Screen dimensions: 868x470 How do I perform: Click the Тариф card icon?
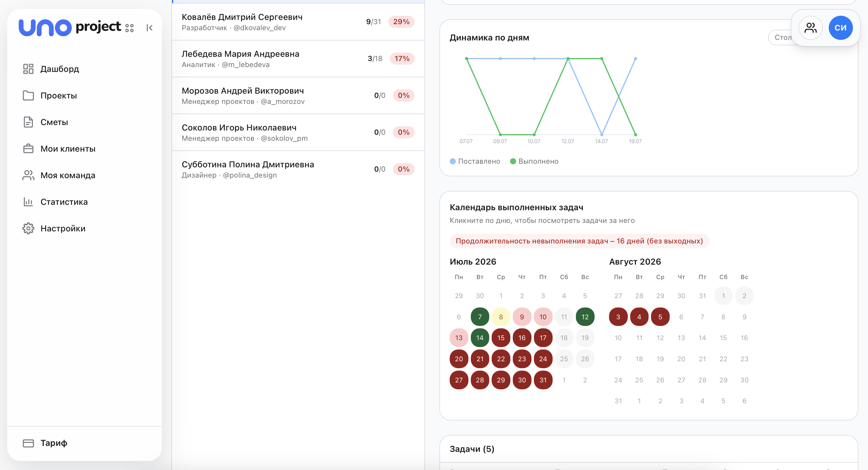[x=28, y=443]
